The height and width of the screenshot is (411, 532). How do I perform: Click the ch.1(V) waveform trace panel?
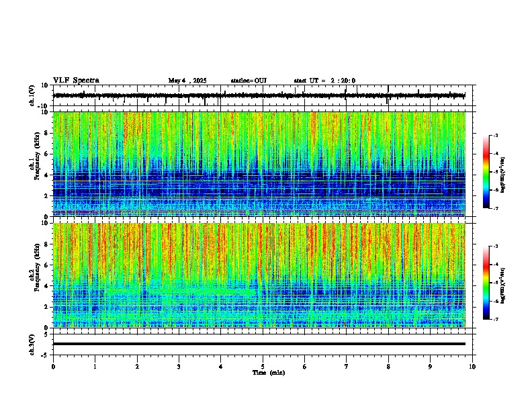tap(263, 95)
